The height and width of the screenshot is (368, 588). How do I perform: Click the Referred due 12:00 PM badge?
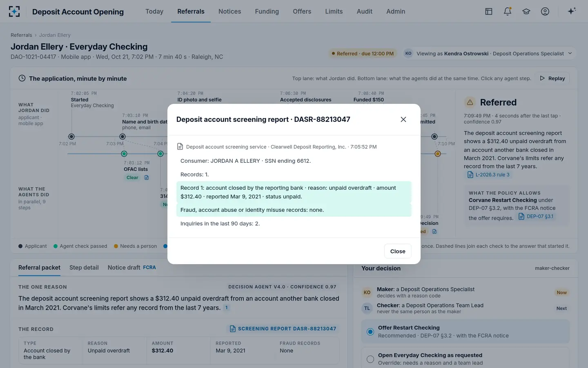(363, 54)
